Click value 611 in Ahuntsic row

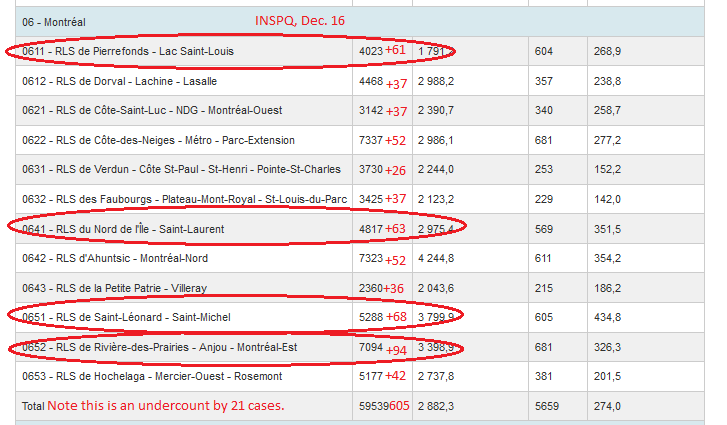click(543, 259)
